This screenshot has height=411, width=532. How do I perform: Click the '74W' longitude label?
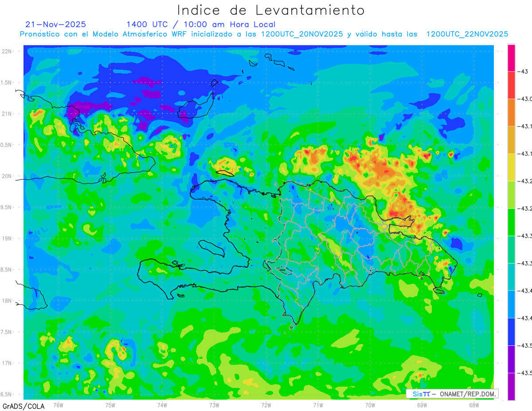[162, 405]
